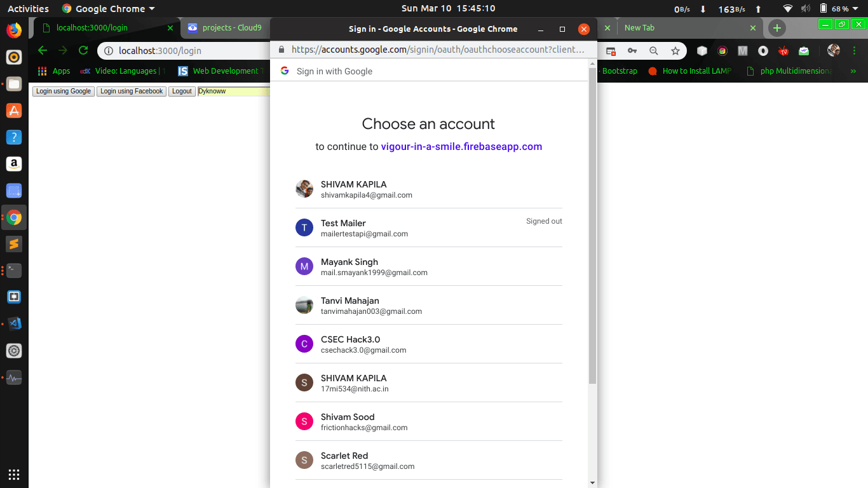Viewport: 868px width, 488px height.
Task: Open a new tab with plus button
Action: pyautogui.click(x=776, y=28)
